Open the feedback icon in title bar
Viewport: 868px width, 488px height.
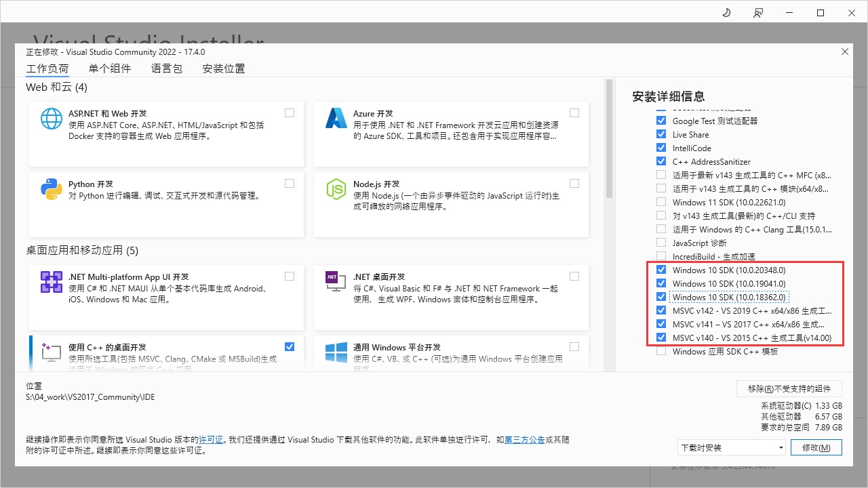click(x=758, y=13)
